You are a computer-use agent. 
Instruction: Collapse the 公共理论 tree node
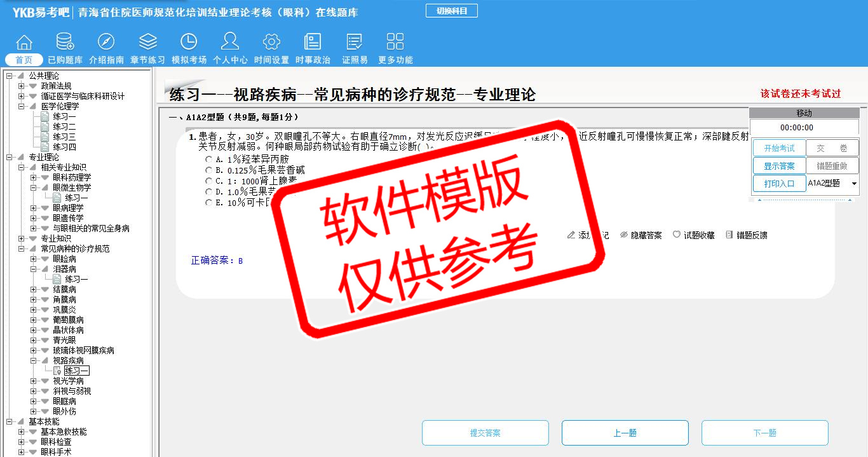(9, 76)
